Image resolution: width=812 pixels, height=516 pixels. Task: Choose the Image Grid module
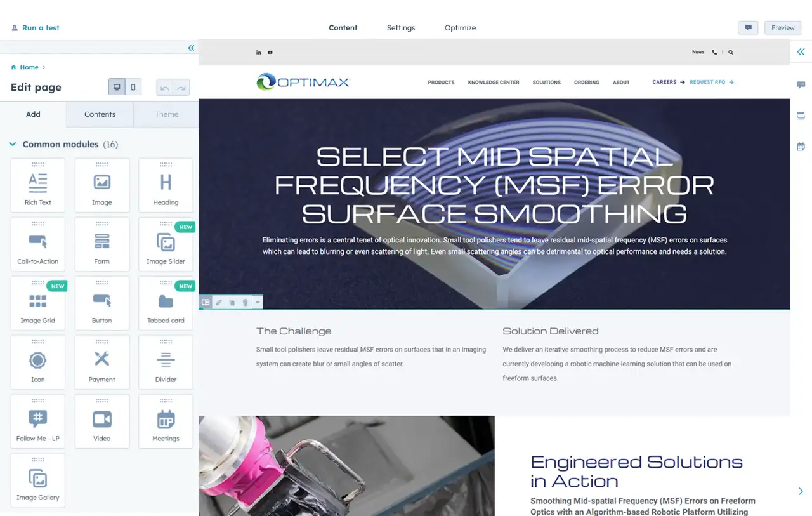pyautogui.click(x=38, y=303)
